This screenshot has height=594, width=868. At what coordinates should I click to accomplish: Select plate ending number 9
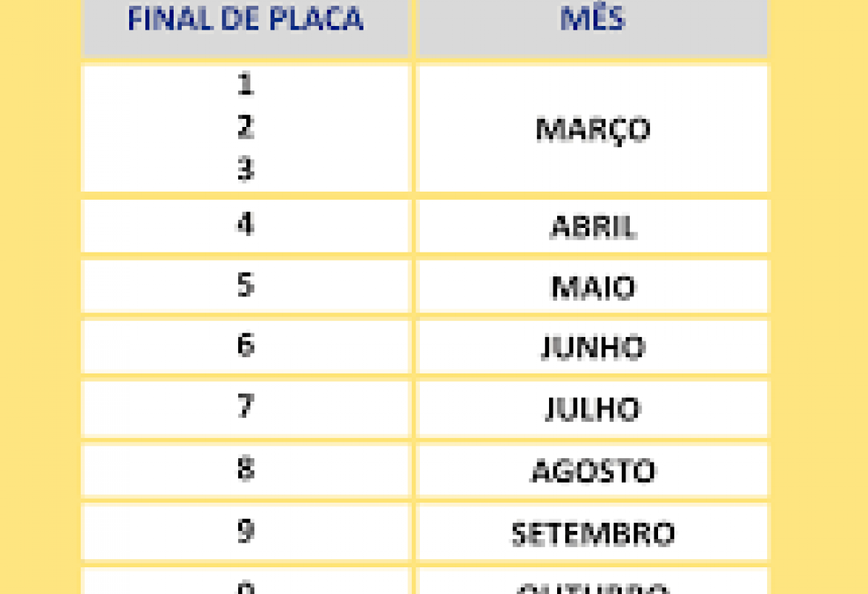246,531
